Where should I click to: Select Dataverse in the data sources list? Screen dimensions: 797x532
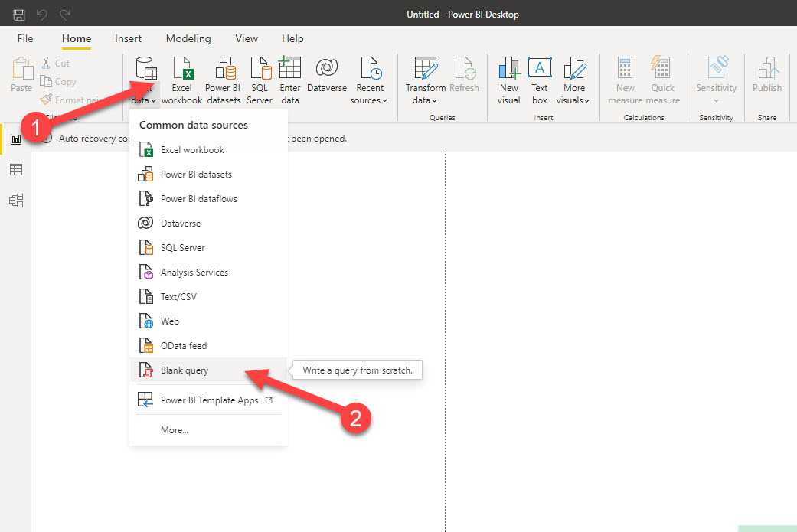tap(209, 223)
